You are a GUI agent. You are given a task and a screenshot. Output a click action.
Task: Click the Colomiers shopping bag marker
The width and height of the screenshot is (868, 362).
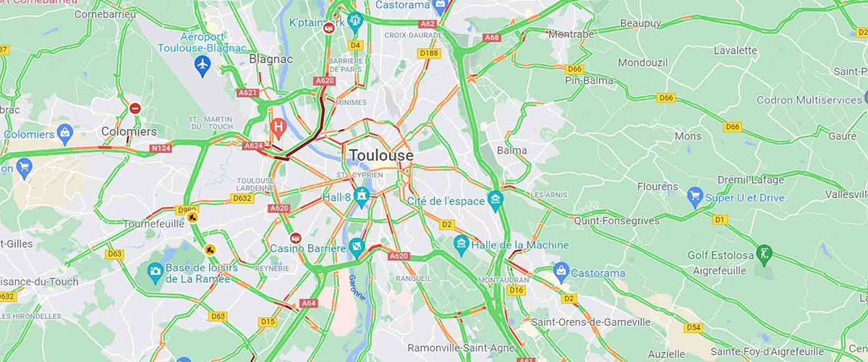point(65,133)
